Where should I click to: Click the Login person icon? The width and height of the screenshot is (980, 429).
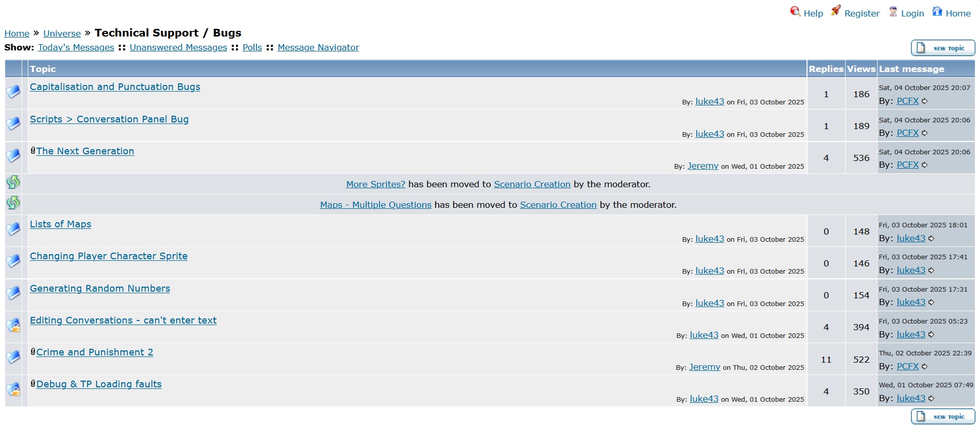tap(893, 11)
